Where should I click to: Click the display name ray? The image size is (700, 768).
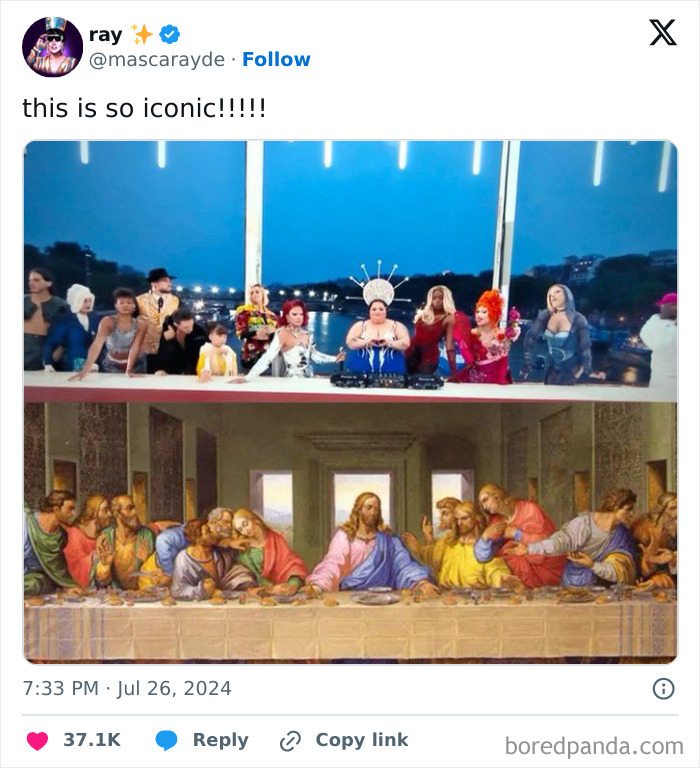105,35
